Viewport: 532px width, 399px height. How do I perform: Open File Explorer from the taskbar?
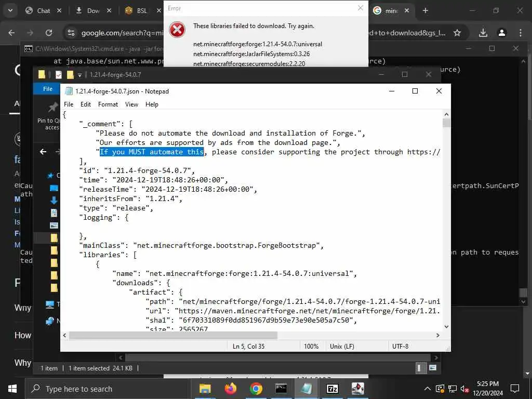click(205, 389)
